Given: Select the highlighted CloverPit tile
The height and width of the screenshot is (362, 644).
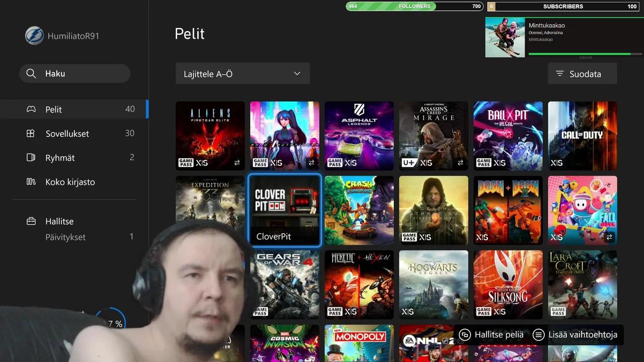Looking at the screenshot, I should coord(285,210).
